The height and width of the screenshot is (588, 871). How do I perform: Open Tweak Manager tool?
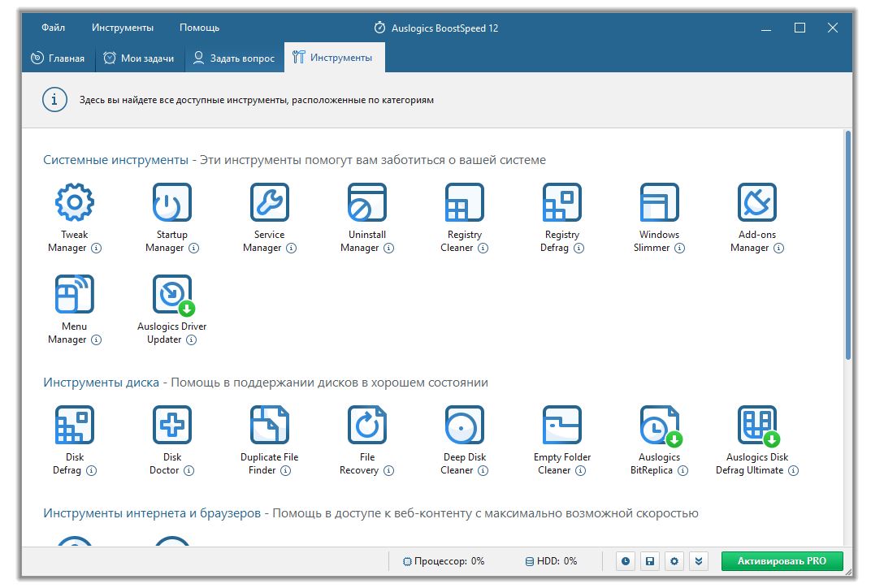click(x=75, y=203)
